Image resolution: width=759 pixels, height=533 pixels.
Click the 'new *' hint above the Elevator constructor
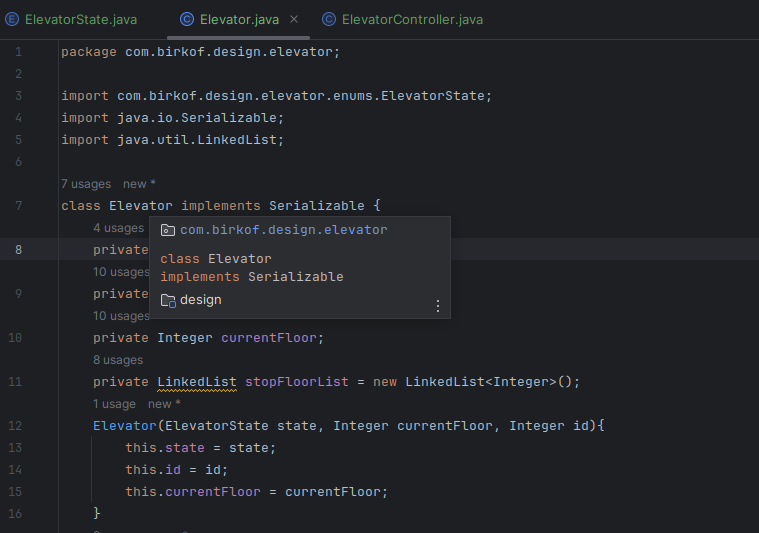(x=164, y=404)
